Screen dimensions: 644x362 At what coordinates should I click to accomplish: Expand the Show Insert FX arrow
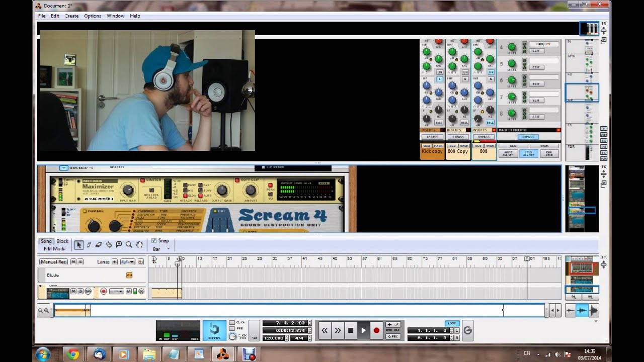(x=63, y=168)
